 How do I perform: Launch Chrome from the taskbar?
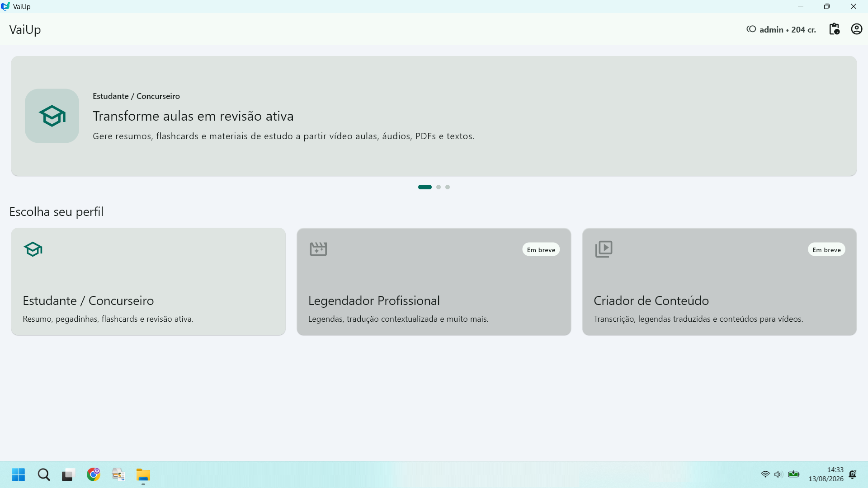pos(94,474)
